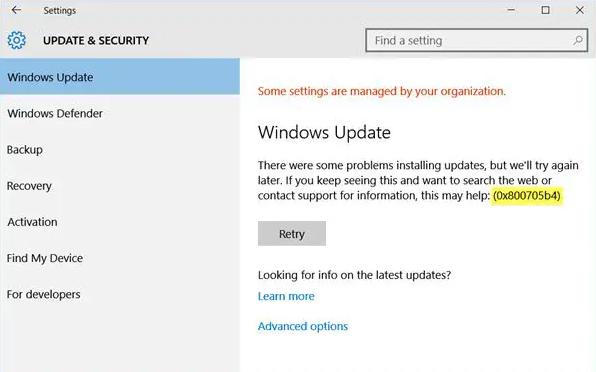This screenshot has width=596, height=372.
Task: Focus the Find a setting search box
Action: (x=477, y=40)
